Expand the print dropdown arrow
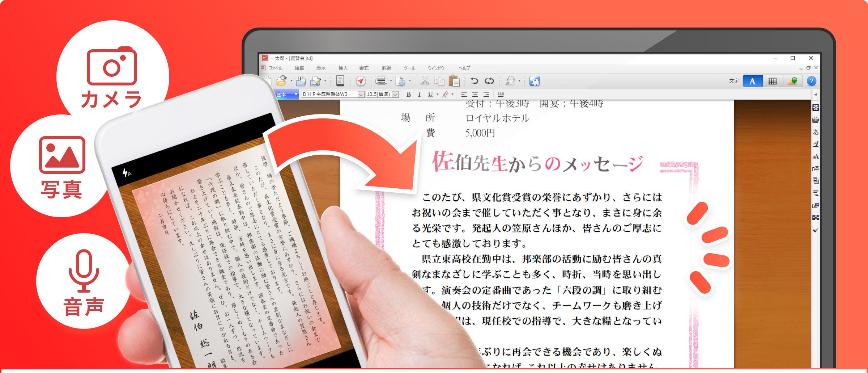This screenshot has width=868, height=373. coord(391,81)
